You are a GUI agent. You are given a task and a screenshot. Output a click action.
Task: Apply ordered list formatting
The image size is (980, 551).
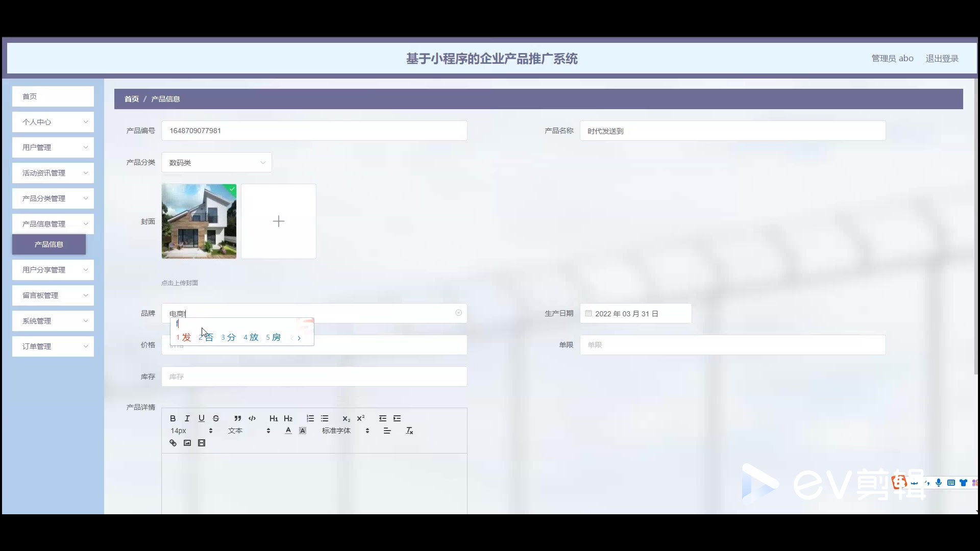310,418
